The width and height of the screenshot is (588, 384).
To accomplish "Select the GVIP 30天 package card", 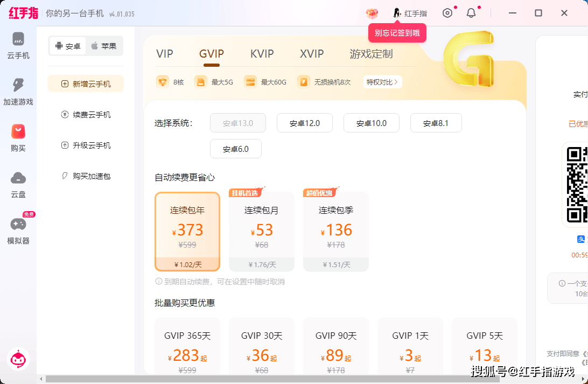I will tap(261, 346).
